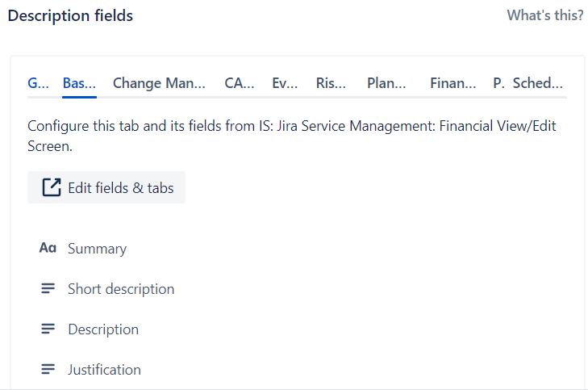Select the paragraph icon next to Justification

point(48,369)
